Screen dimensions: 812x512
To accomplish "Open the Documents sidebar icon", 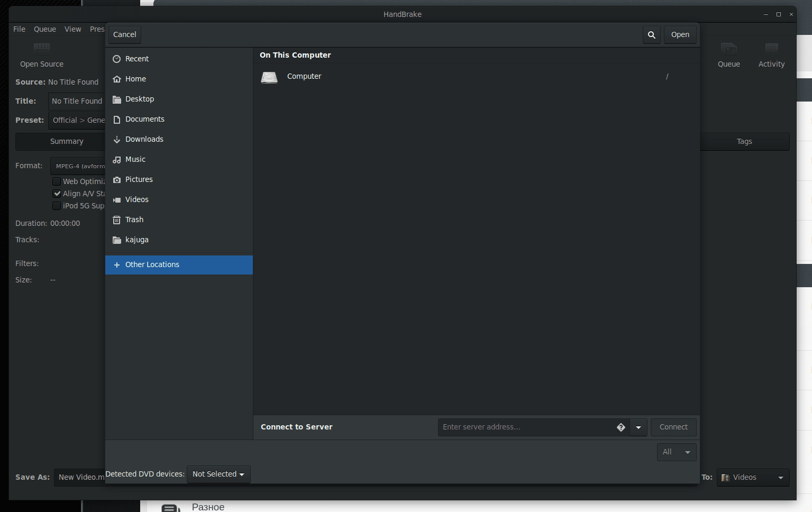I will click(x=117, y=119).
